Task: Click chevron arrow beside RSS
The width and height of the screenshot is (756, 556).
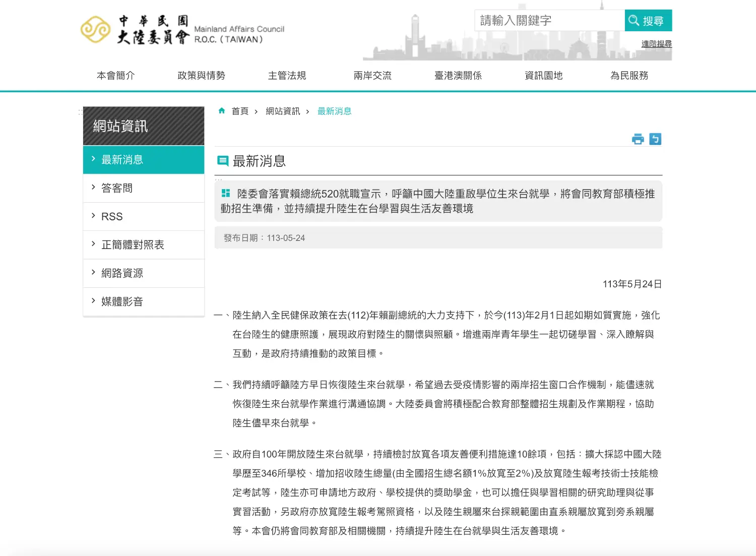Action: tap(93, 216)
